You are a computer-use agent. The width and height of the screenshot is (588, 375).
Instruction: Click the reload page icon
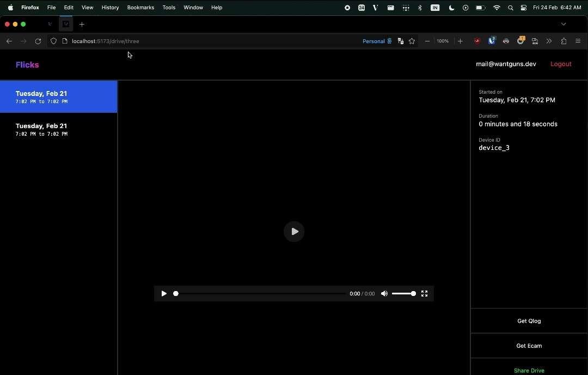coord(38,41)
